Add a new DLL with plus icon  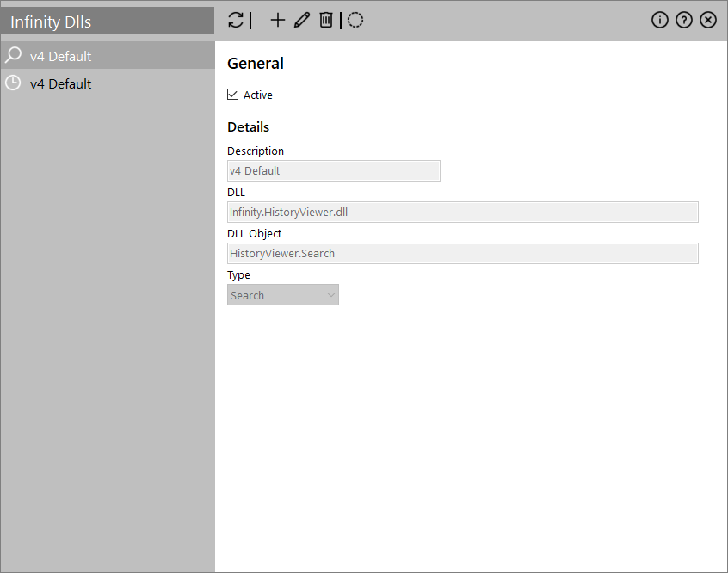coord(278,20)
